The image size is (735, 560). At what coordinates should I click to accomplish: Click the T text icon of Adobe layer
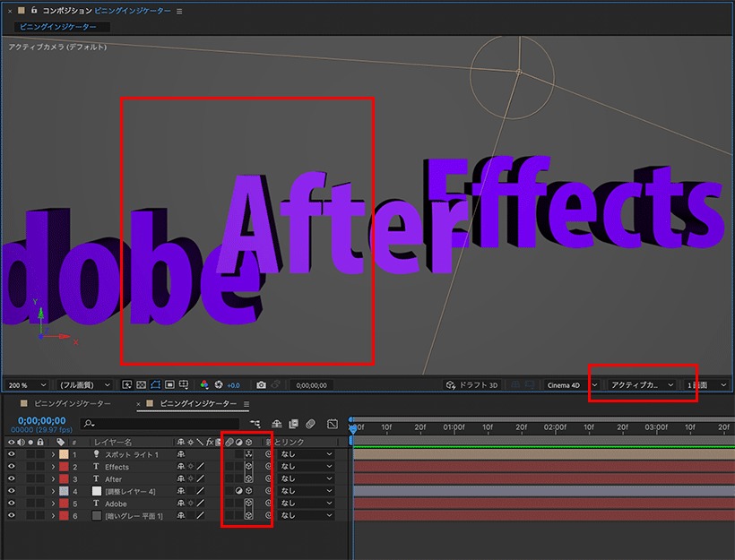tap(96, 503)
